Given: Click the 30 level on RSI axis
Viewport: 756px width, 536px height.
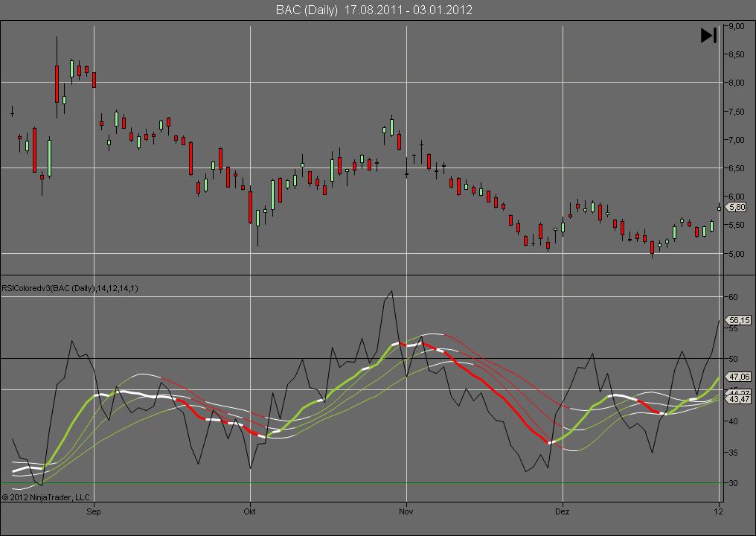Looking at the screenshot, I should (733, 483).
